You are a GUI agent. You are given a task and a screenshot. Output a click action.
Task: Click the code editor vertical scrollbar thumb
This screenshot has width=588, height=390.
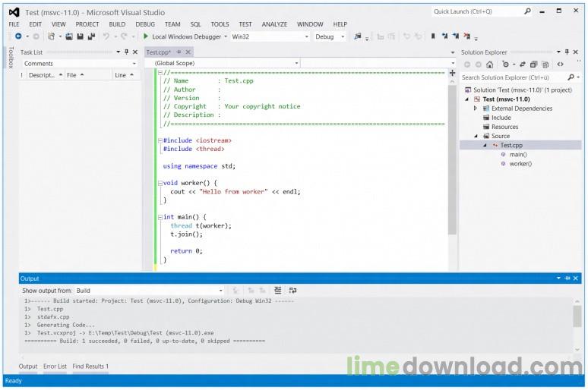tap(452, 159)
